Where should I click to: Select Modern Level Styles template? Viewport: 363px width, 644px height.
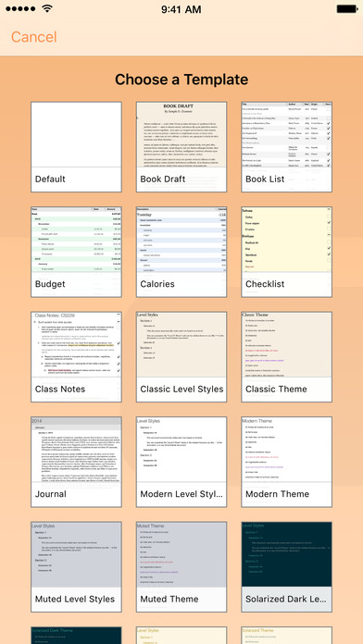tap(181, 462)
